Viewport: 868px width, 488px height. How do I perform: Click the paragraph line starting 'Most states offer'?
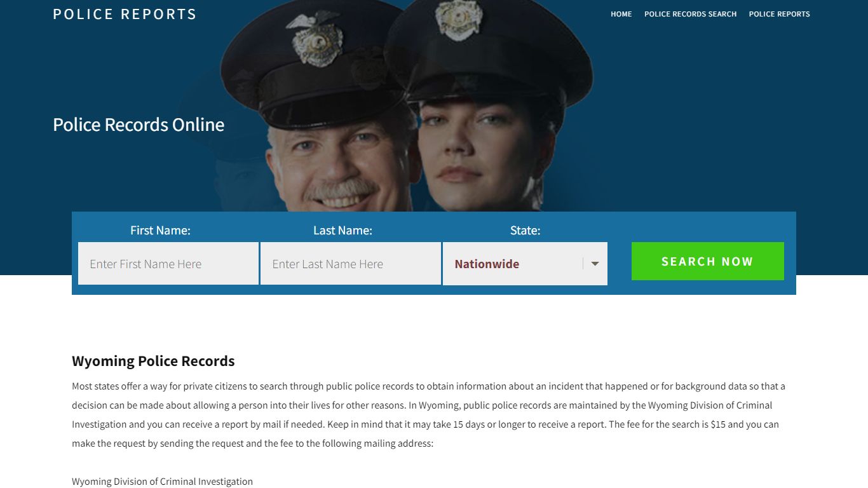[428, 386]
